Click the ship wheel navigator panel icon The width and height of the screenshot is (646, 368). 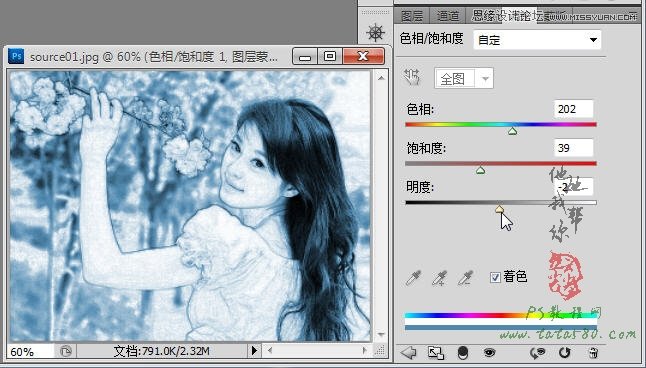pos(375,33)
